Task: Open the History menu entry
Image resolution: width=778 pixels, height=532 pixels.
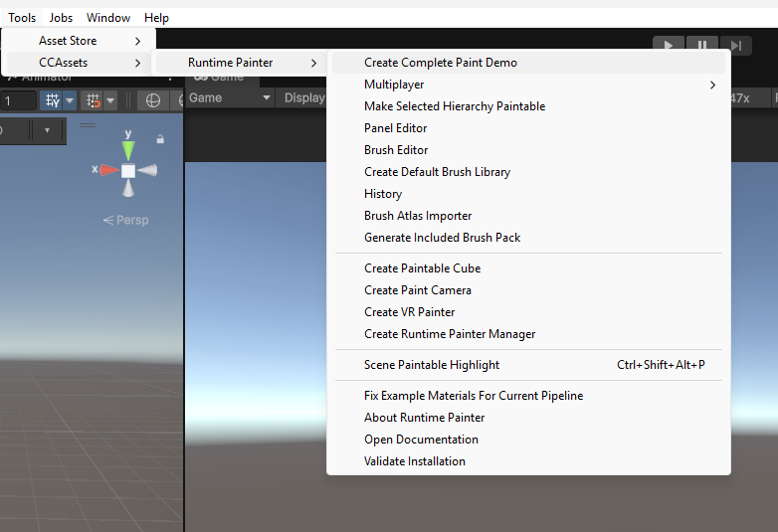Action: (x=528, y=193)
